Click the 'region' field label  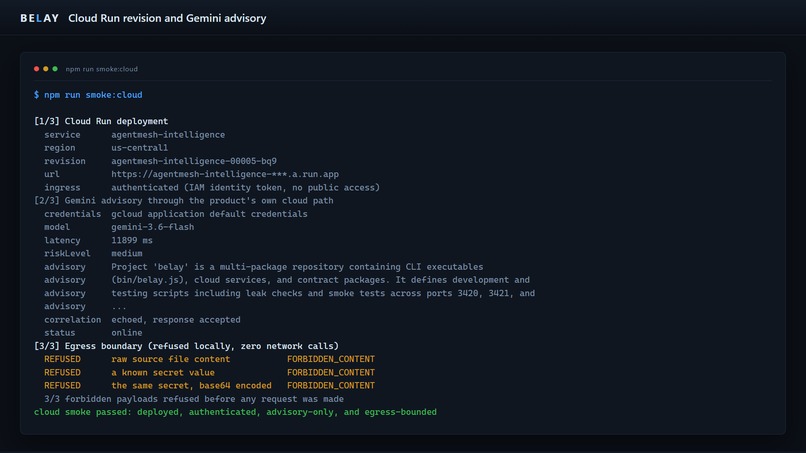coord(60,148)
